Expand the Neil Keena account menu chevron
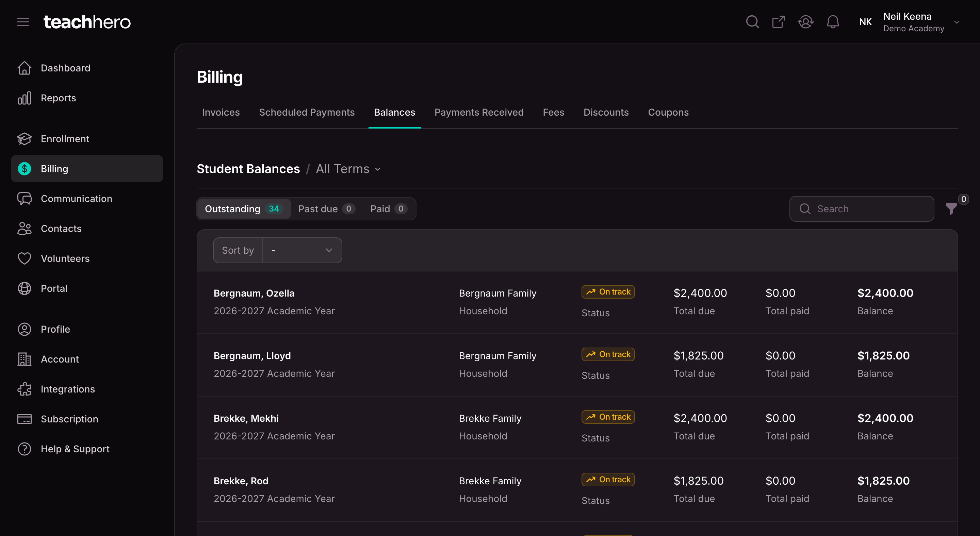This screenshot has width=980, height=536. [957, 22]
